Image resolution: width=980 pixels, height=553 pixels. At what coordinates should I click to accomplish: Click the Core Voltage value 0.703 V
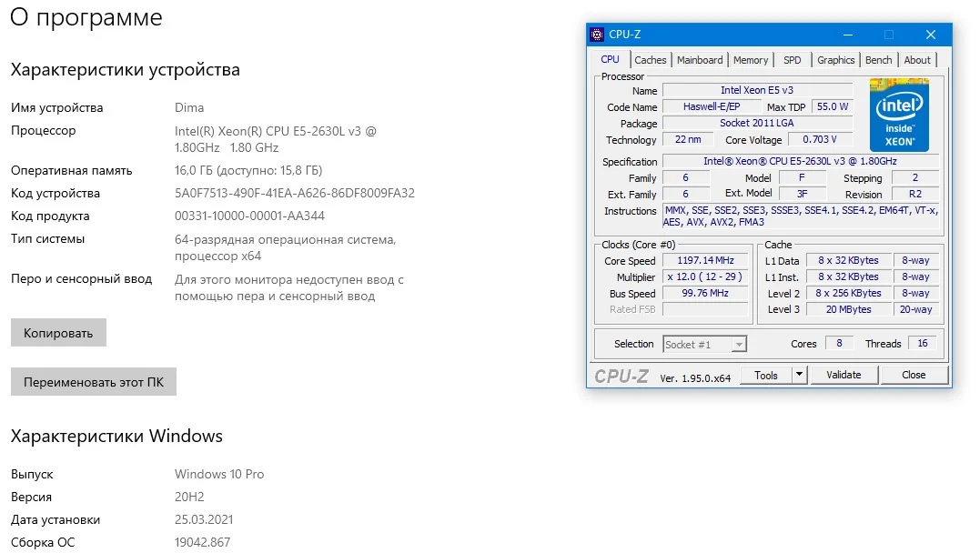pos(819,139)
